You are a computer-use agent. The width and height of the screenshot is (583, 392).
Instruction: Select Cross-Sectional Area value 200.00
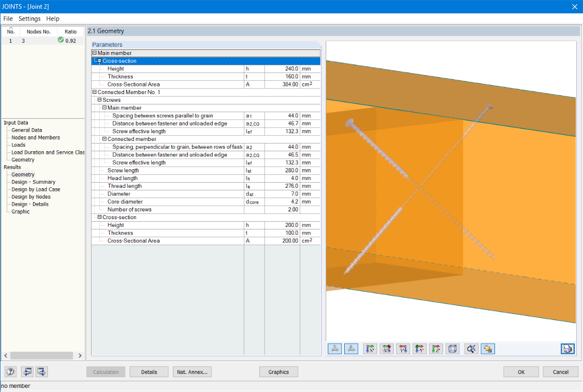click(x=282, y=240)
